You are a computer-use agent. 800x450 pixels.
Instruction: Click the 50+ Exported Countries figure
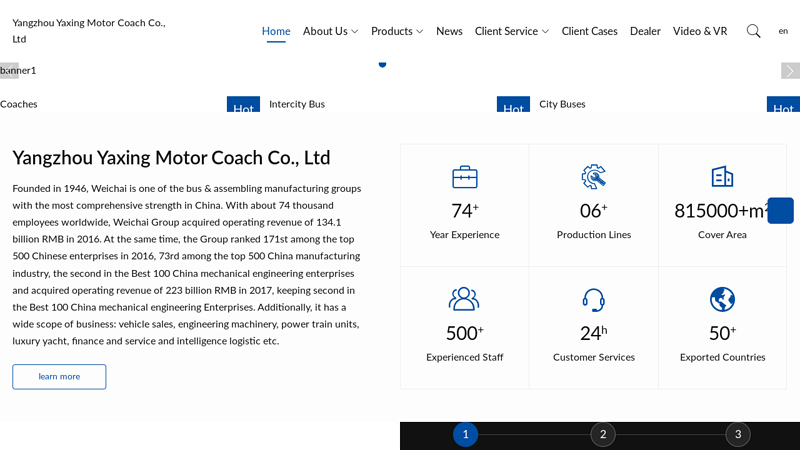722,333
